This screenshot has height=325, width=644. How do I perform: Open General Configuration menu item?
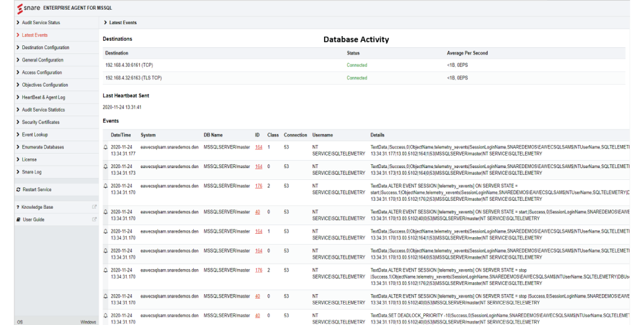(43, 60)
